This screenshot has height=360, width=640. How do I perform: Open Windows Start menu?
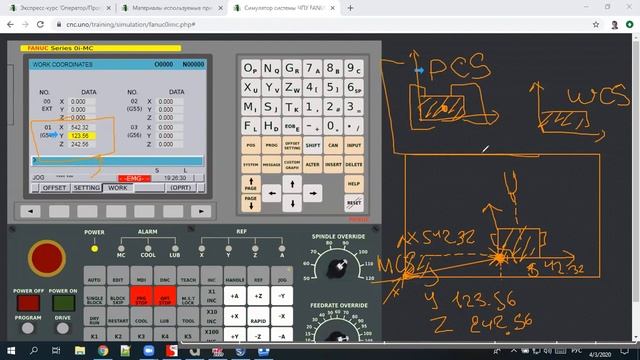(x=11, y=351)
